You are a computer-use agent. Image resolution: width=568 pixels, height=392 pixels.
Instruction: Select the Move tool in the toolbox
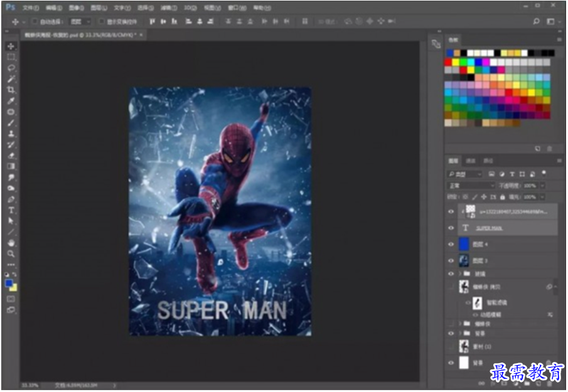pos(11,46)
